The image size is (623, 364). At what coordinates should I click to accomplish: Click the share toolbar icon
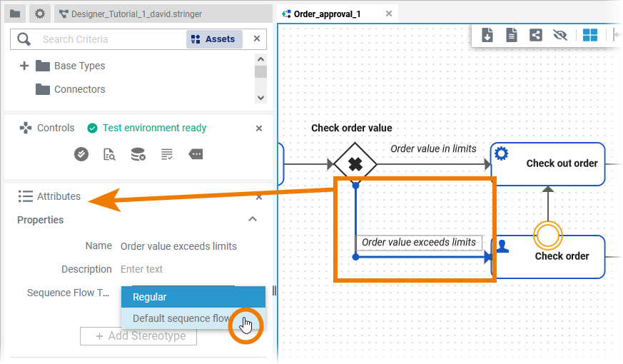(x=536, y=35)
